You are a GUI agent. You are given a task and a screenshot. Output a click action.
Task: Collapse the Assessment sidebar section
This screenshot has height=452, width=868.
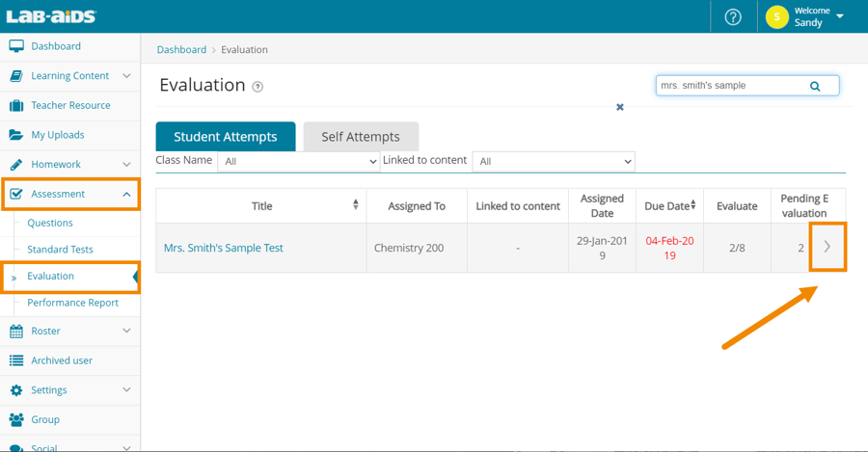pos(126,194)
